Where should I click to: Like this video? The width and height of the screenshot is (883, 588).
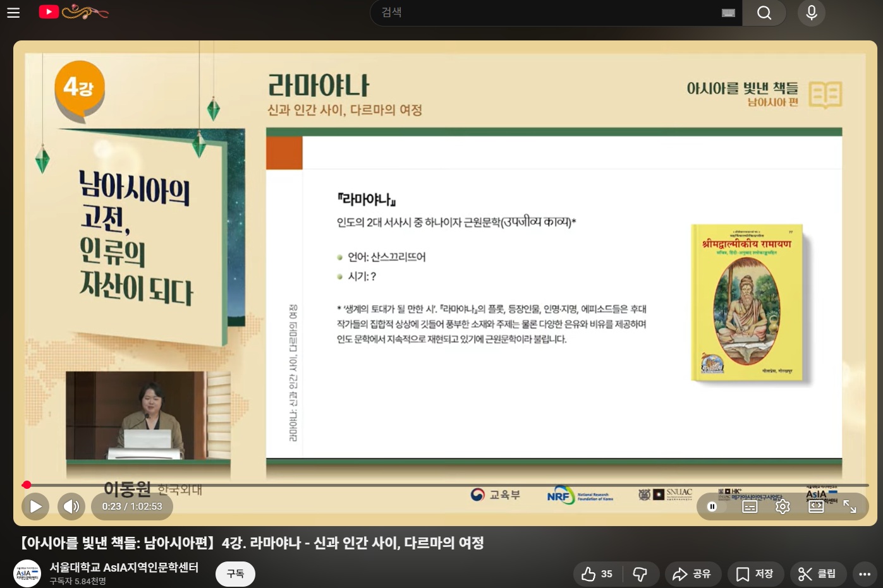pos(597,574)
